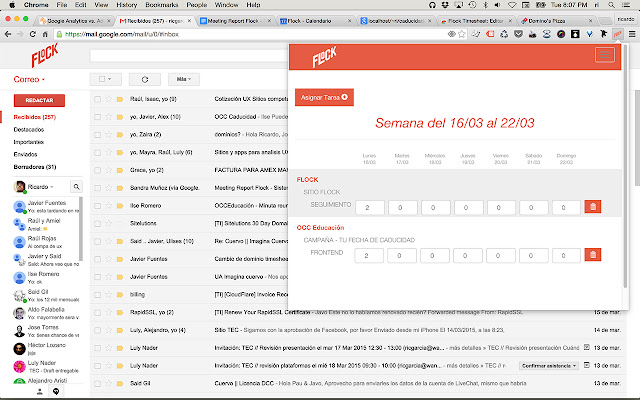640x400 pixels.
Task: Click Asignar Tarea button in Flock popup
Action: tap(324, 97)
